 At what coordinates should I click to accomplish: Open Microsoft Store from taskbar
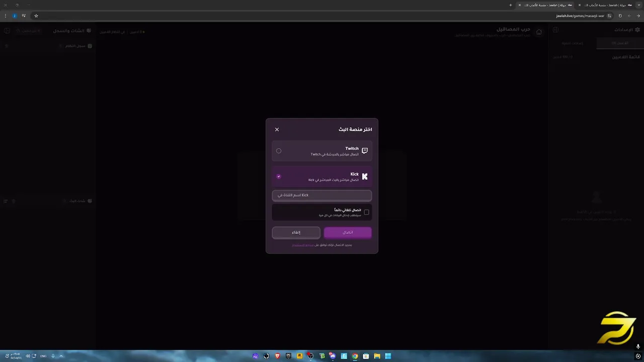(366, 356)
